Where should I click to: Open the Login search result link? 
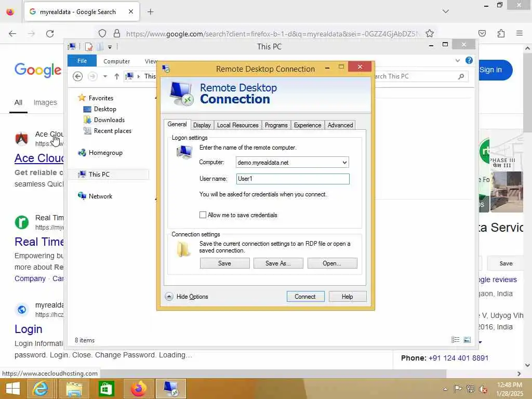point(29,329)
